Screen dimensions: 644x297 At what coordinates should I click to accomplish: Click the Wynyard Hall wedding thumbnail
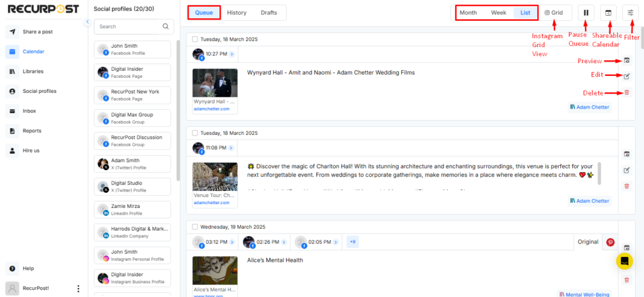[215, 83]
